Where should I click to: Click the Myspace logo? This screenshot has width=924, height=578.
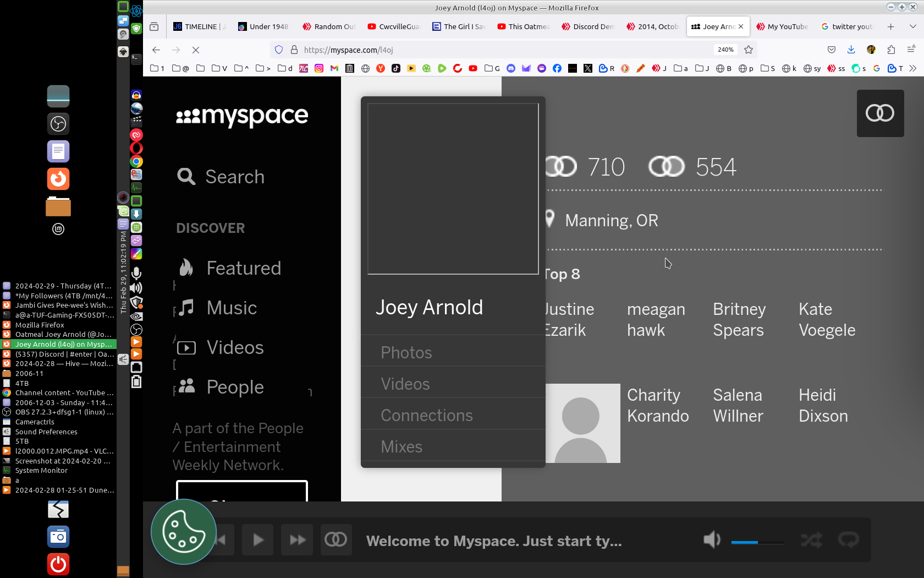242,116
